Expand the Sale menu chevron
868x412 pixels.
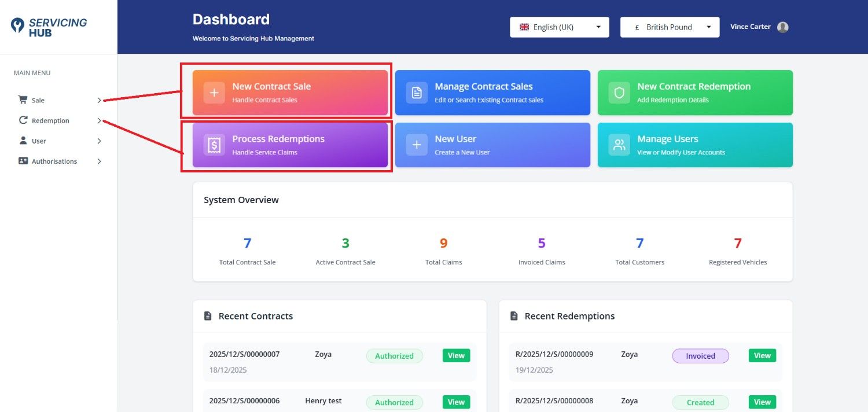coord(99,100)
